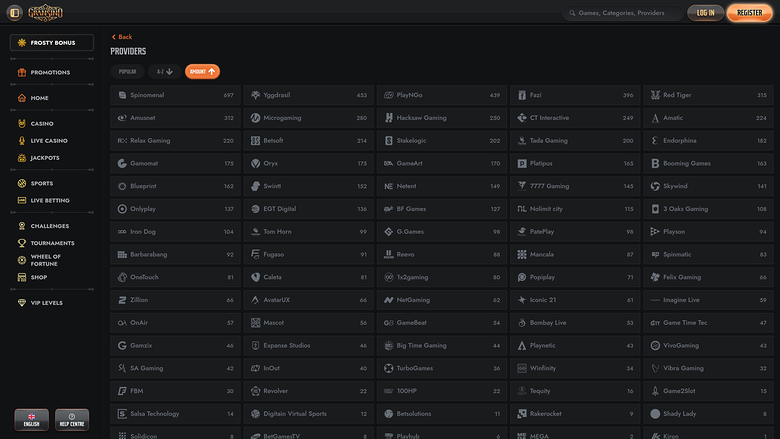Toggle the Amount sort direction arrow
The height and width of the screenshot is (439, 780).
(x=212, y=72)
